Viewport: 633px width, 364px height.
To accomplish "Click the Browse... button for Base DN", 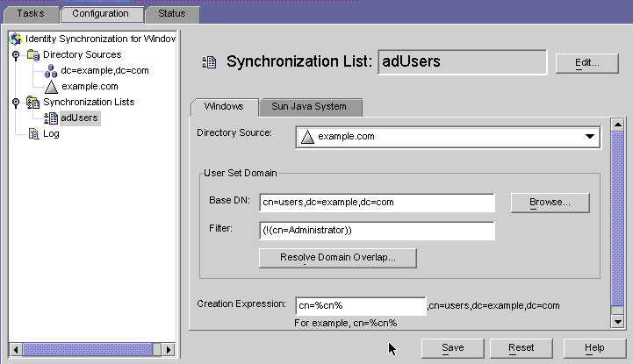I will pyautogui.click(x=550, y=203).
